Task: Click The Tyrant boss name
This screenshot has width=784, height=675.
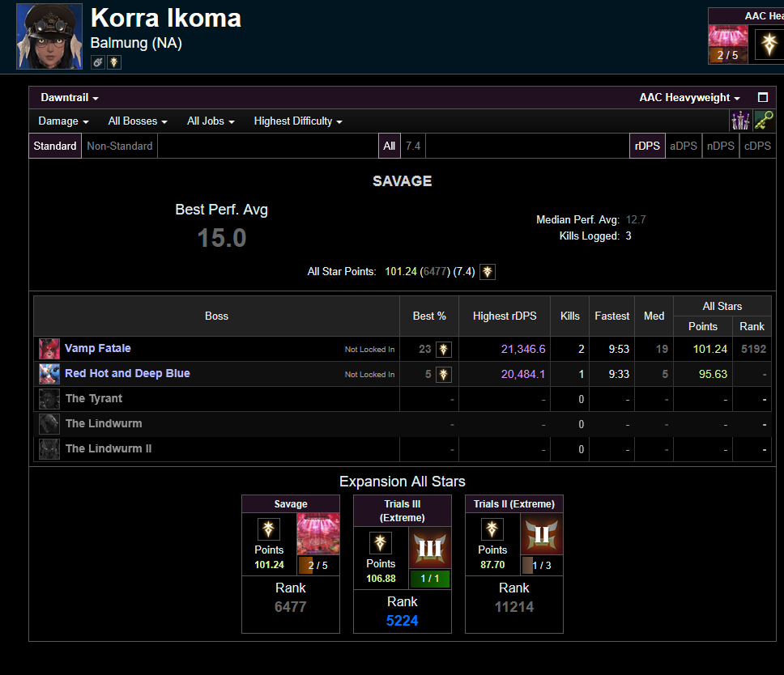Action: point(94,398)
